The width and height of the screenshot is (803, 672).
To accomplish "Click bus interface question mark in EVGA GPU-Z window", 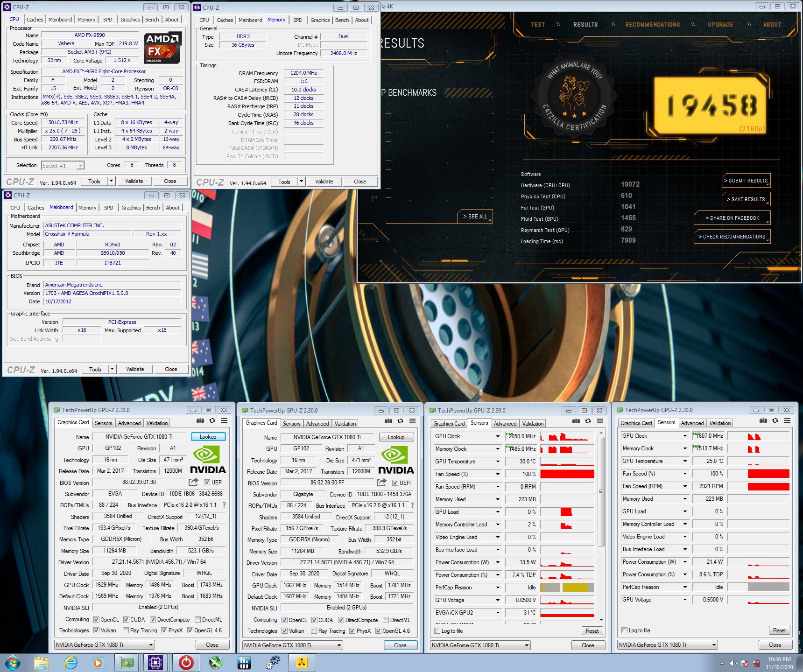I will tap(224, 504).
